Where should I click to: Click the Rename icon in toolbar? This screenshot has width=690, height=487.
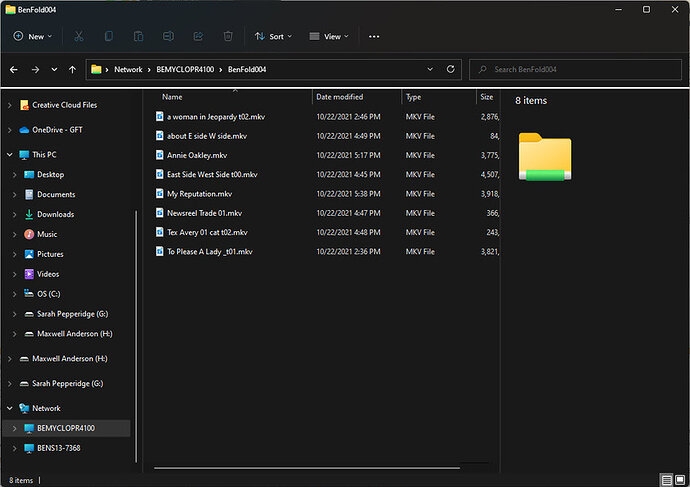[169, 36]
